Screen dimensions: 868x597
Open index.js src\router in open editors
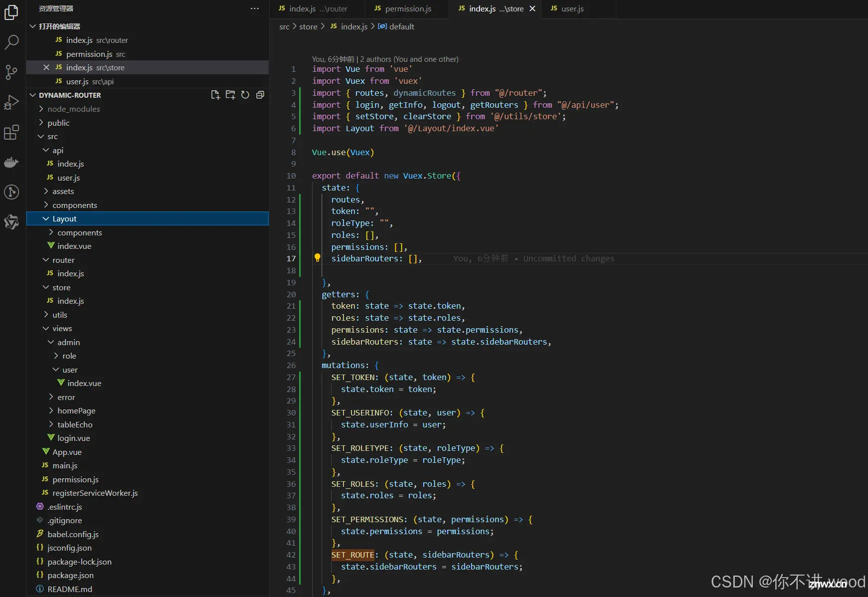click(x=148, y=40)
